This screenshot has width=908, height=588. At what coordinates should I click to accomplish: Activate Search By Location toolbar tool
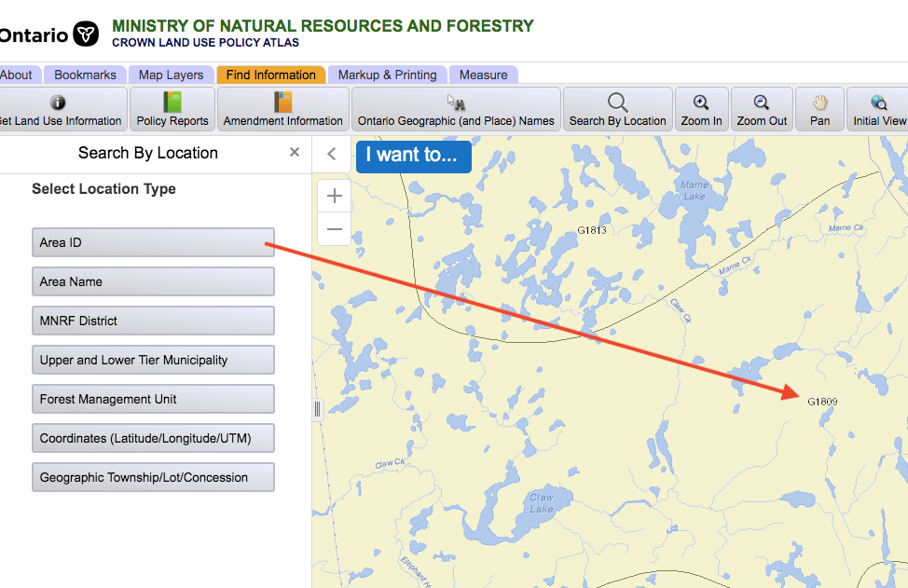pos(617,109)
